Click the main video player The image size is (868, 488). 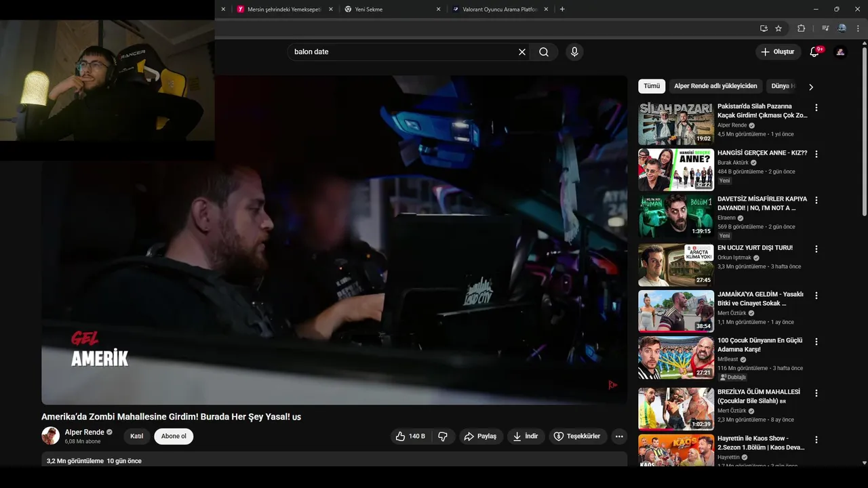point(334,240)
